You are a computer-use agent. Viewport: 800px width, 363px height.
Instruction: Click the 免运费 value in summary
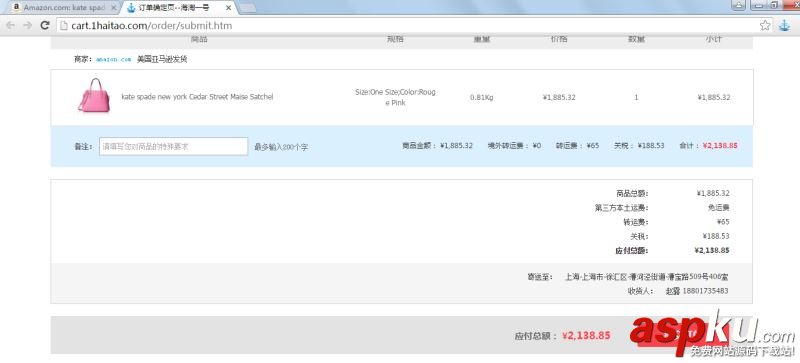tap(718, 208)
